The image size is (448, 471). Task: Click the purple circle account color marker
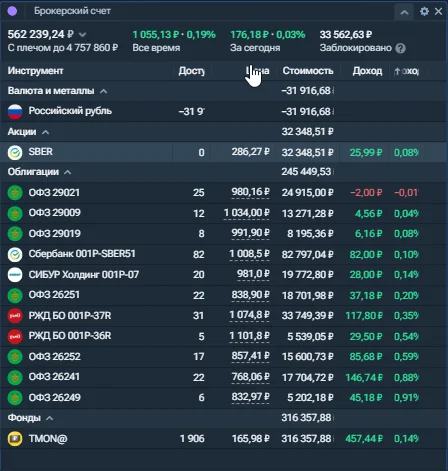click(x=12, y=11)
